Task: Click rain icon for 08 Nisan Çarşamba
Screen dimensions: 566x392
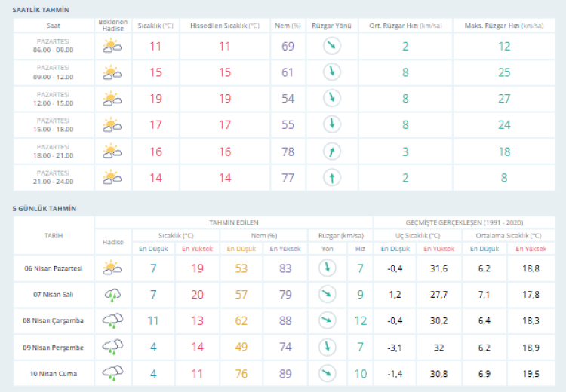Action: 112,320
